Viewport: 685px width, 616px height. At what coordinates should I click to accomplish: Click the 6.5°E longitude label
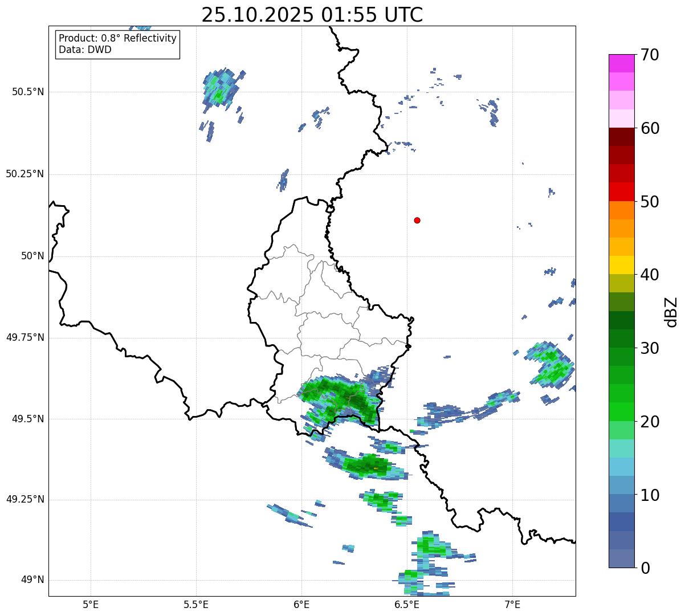(407, 604)
